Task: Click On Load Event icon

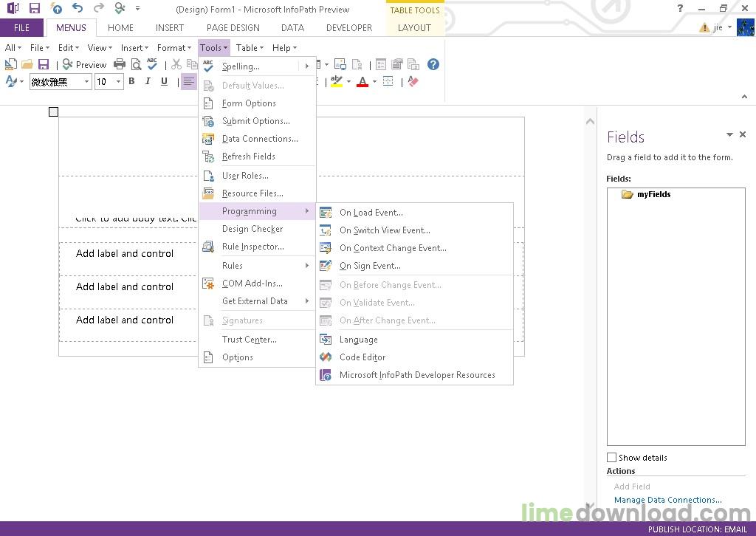Action: 326,213
